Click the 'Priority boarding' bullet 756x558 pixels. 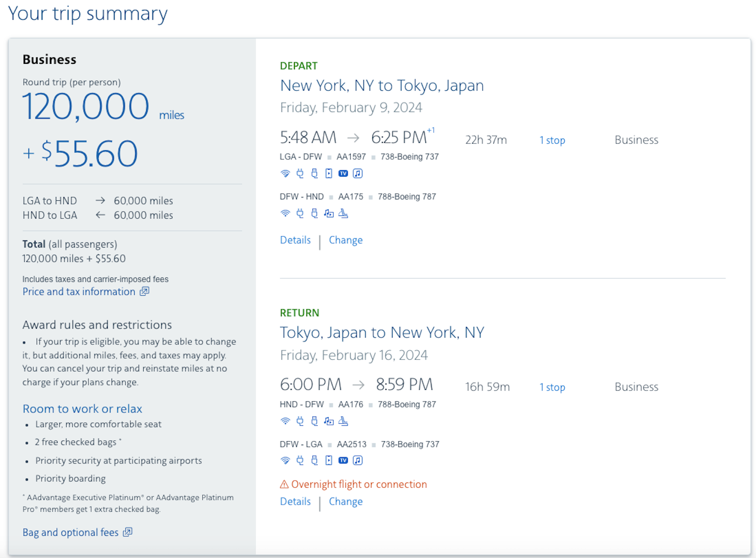pos(70,479)
